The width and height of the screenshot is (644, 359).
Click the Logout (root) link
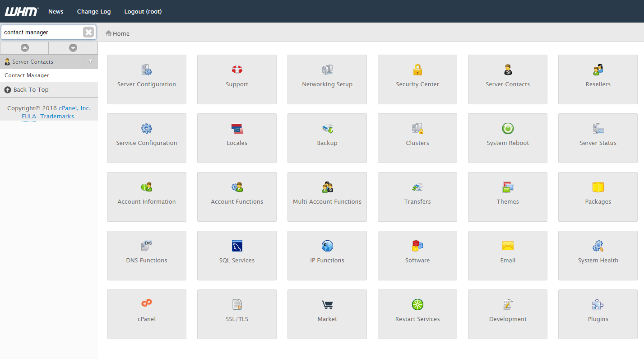[143, 11]
